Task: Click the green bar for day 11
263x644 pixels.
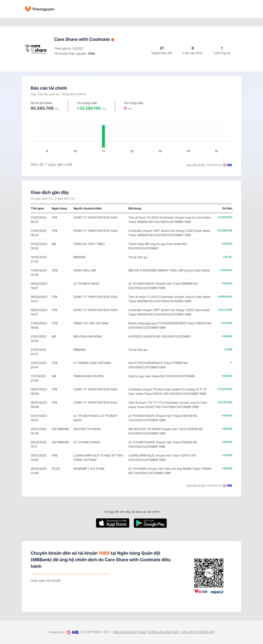Action: (x=103, y=136)
